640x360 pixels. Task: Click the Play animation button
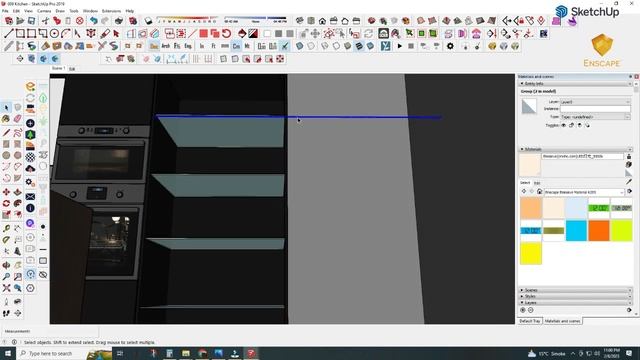400,46
